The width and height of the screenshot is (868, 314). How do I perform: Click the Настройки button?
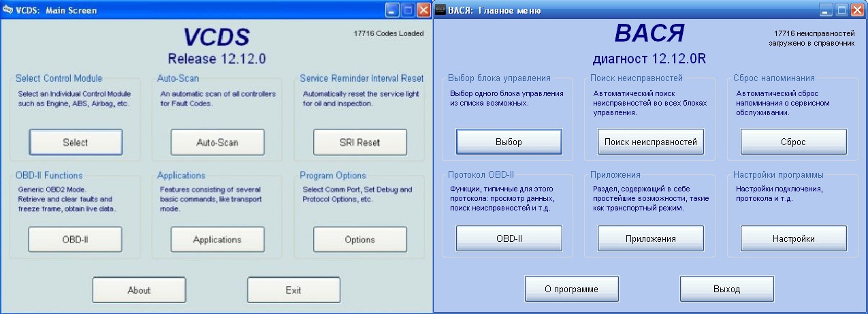793,238
